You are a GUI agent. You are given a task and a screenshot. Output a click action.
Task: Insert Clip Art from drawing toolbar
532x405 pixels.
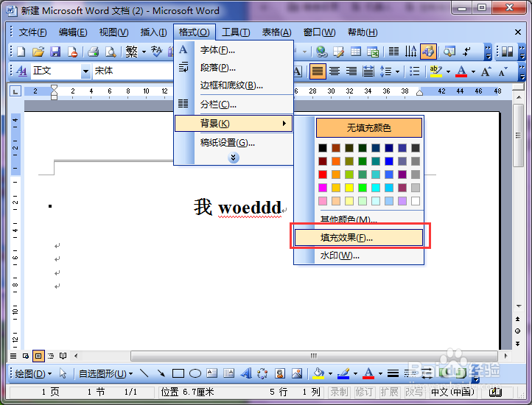click(280, 373)
